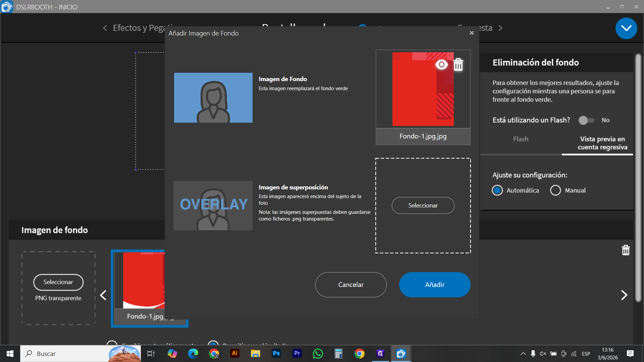Show next background images with right arrow
This screenshot has width=644, height=362.
coord(624,295)
